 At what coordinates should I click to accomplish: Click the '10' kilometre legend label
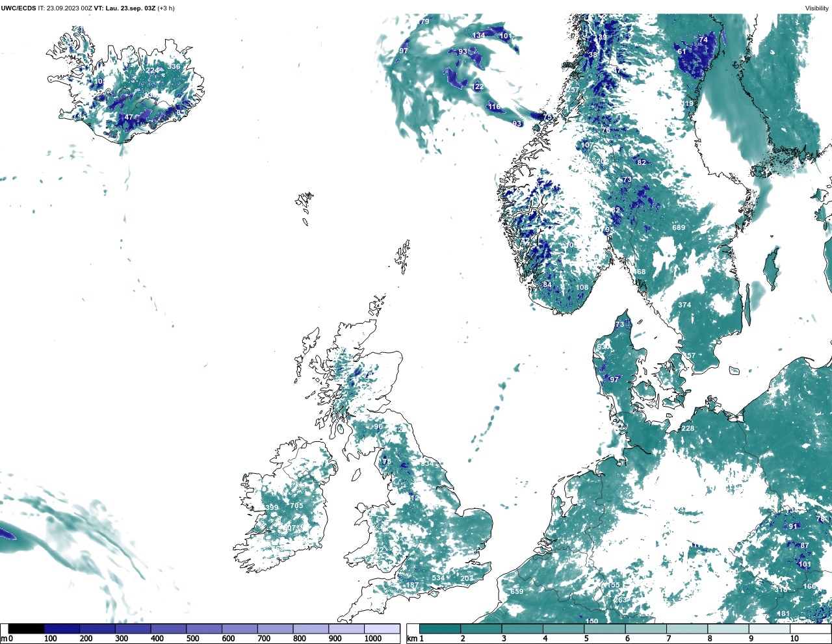tap(794, 639)
